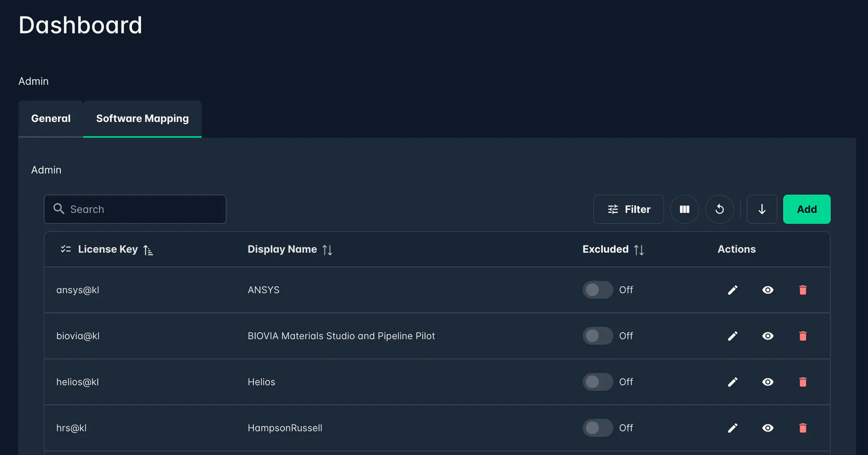
Task: Sort by License Key column
Action: pyautogui.click(x=148, y=250)
